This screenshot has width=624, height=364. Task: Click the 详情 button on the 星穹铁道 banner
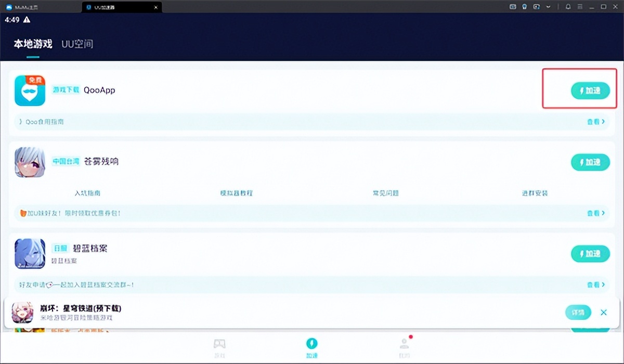[x=578, y=313]
